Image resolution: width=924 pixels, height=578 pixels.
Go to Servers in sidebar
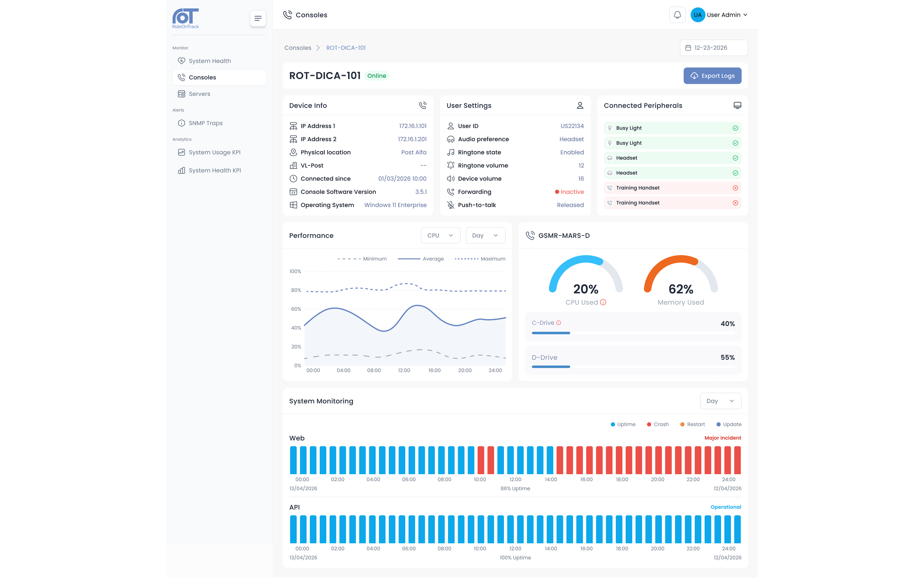coord(219,94)
